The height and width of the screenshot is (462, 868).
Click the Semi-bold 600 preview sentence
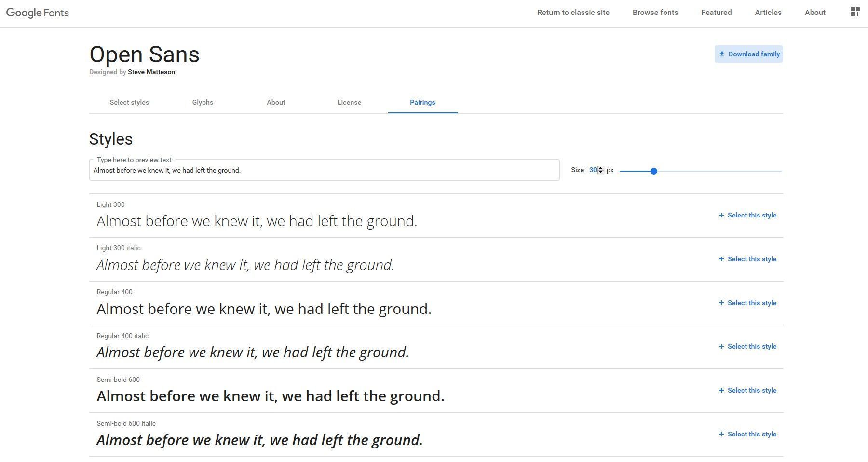[271, 396]
